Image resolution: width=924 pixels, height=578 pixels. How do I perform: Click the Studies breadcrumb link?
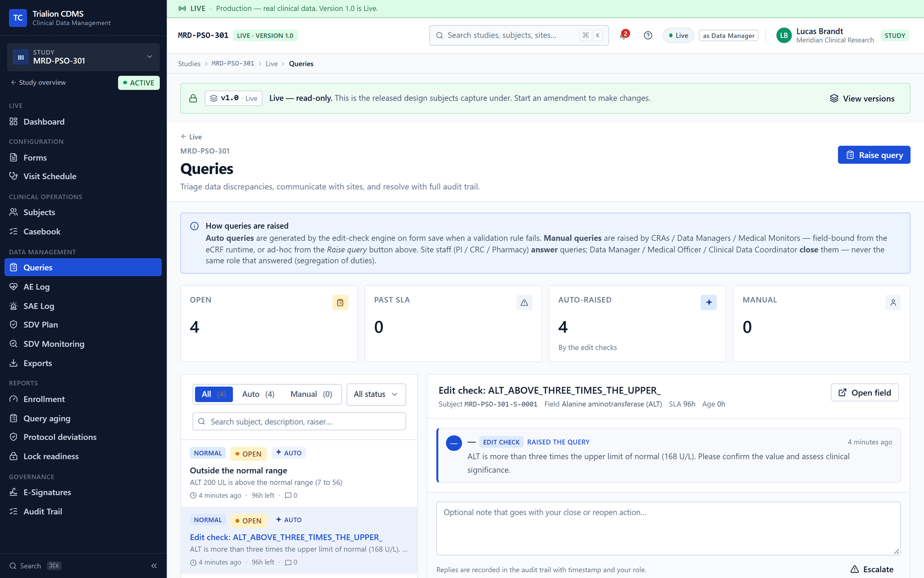click(189, 64)
